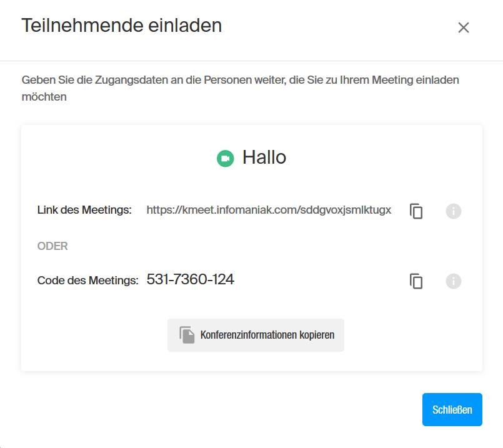Click the divider line below the title

click(251, 61)
